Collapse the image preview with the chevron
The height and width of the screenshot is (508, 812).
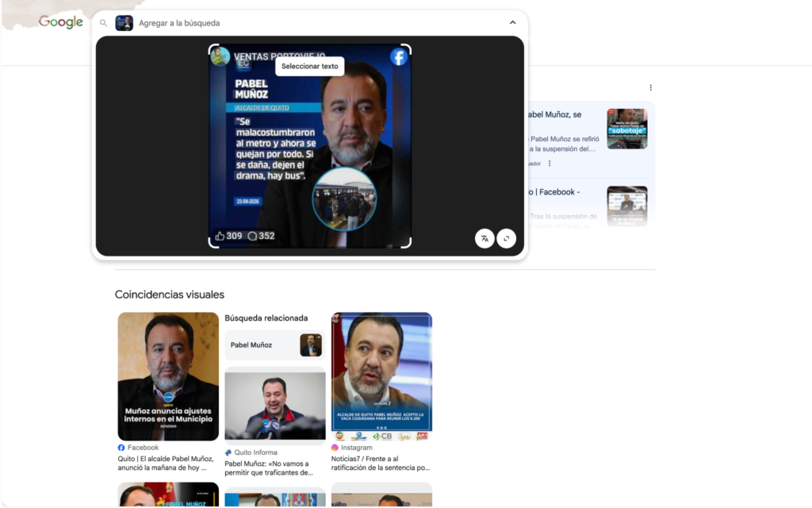point(512,23)
